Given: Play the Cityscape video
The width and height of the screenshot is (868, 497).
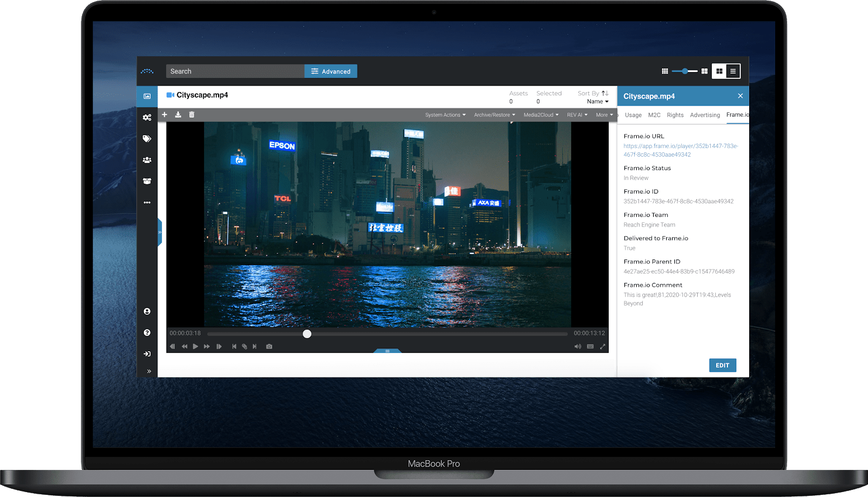Looking at the screenshot, I should tap(195, 346).
